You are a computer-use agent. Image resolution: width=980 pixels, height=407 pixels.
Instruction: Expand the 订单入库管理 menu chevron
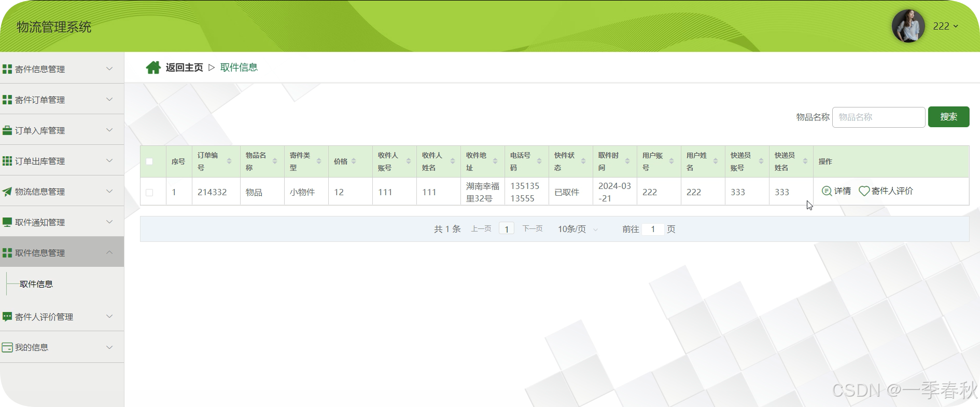109,130
